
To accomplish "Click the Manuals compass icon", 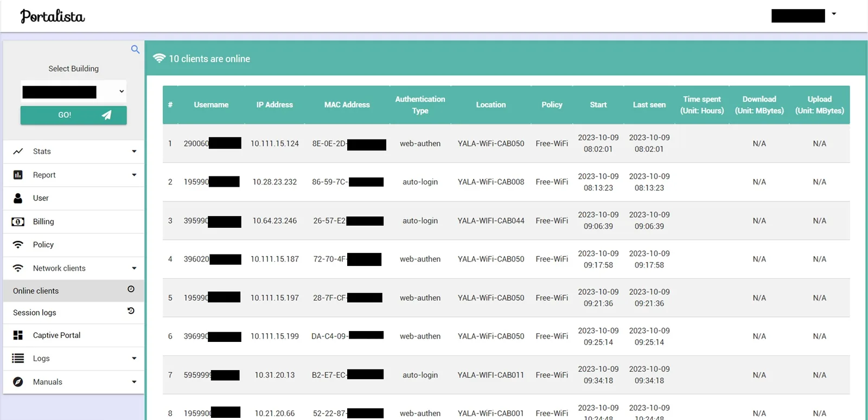I will pyautogui.click(x=18, y=382).
